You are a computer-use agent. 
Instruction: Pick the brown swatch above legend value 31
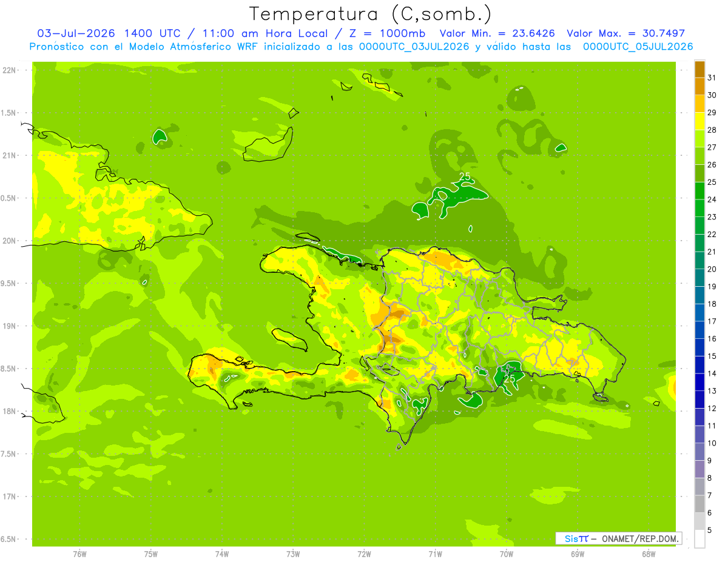(x=699, y=69)
